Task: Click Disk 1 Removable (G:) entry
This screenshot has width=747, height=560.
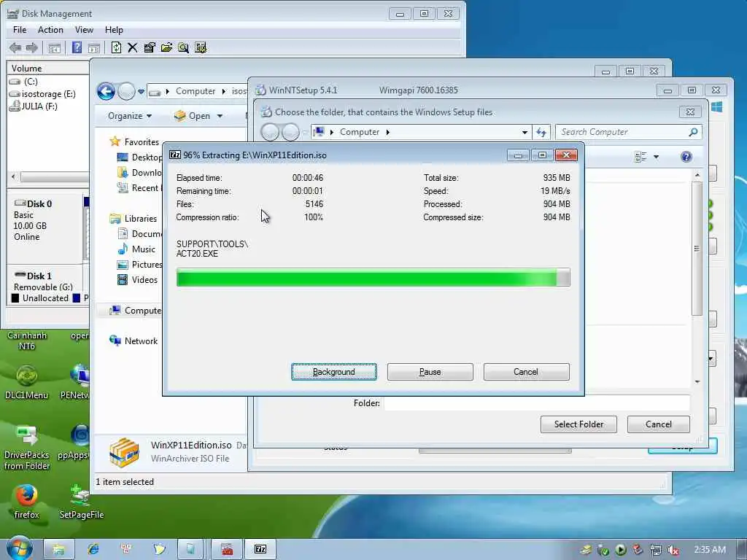Action: [44, 281]
